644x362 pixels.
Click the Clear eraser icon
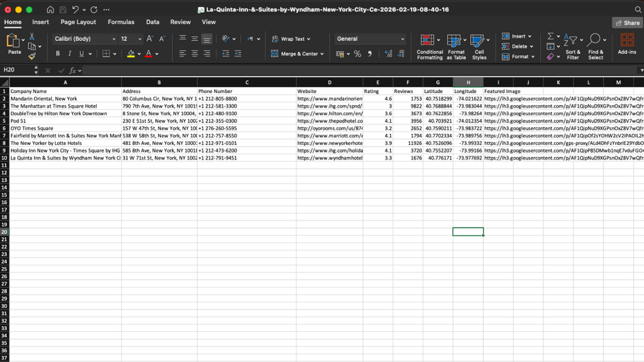click(x=550, y=56)
